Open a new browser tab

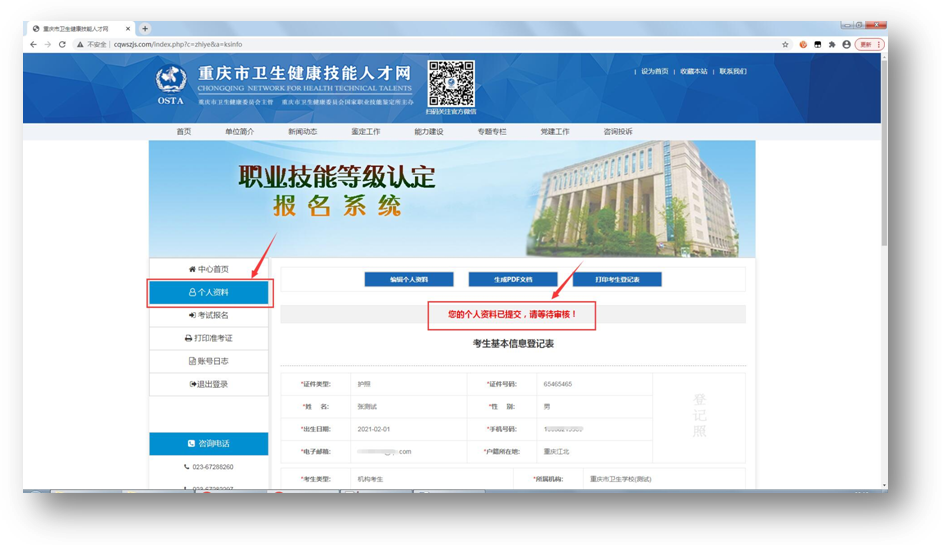pos(145,29)
